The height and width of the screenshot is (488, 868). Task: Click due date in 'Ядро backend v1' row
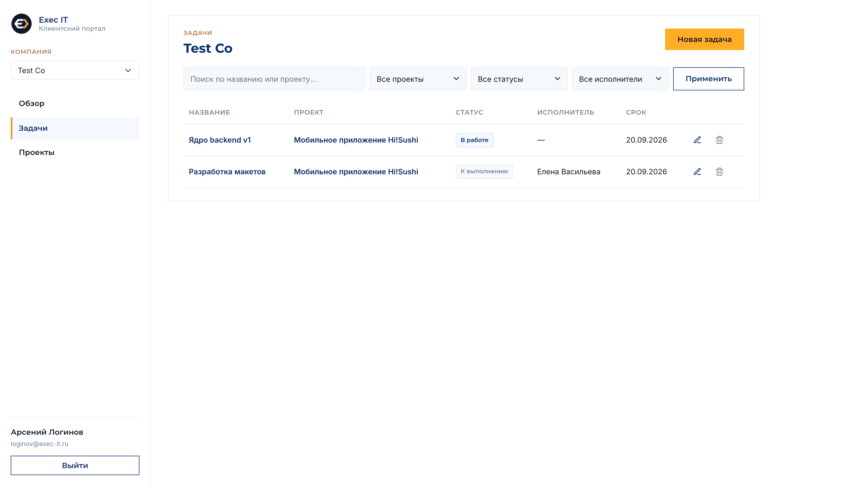coord(646,140)
